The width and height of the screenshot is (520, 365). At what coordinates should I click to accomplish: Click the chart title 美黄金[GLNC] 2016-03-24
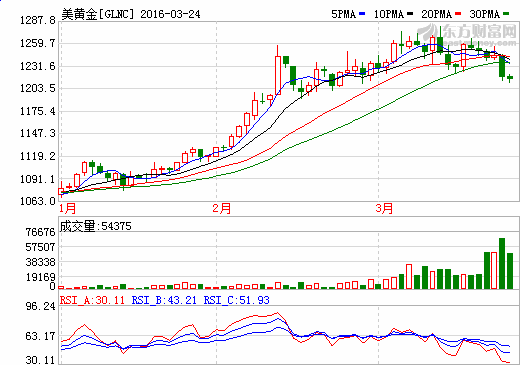point(131,14)
